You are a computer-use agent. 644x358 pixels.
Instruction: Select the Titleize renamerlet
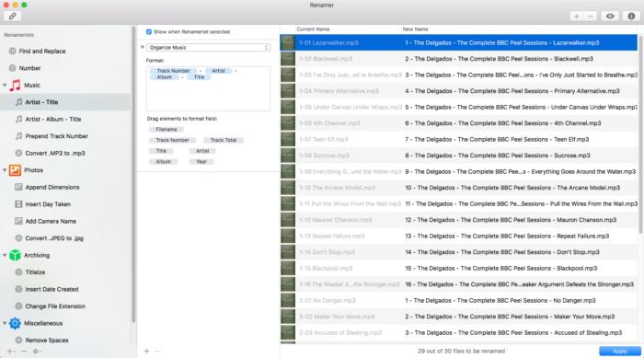[x=35, y=272]
